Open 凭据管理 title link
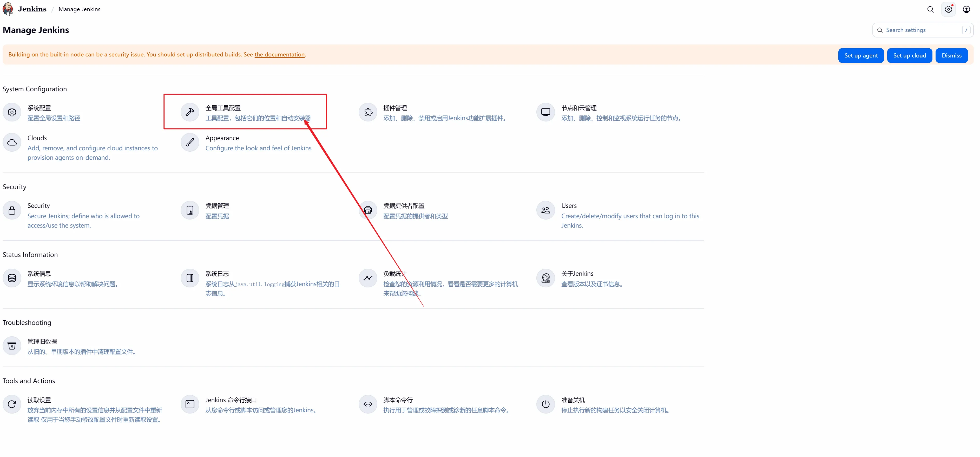980x457 pixels. point(217,206)
